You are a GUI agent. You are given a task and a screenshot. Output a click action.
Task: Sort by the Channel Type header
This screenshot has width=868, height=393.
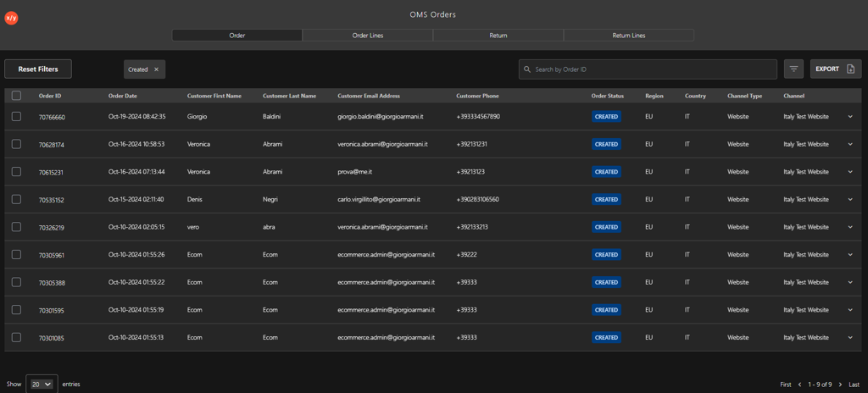tap(744, 96)
